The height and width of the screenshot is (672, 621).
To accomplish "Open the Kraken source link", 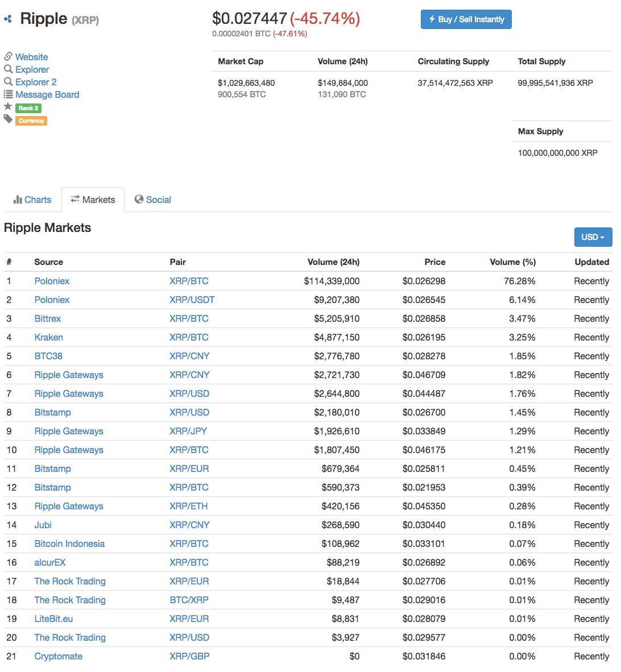I will 48,338.
